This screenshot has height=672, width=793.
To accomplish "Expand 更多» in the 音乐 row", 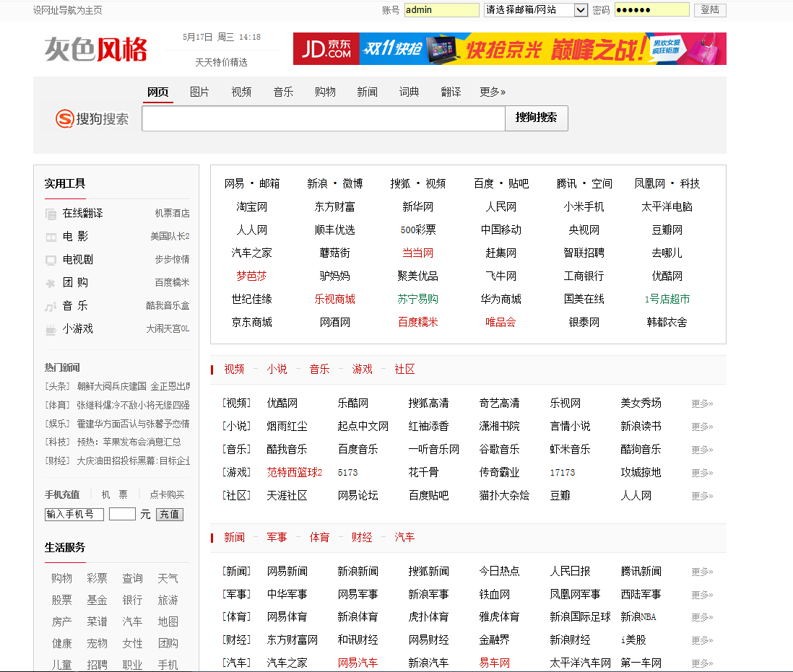I will pyautogui.click(x=702, y=449).
